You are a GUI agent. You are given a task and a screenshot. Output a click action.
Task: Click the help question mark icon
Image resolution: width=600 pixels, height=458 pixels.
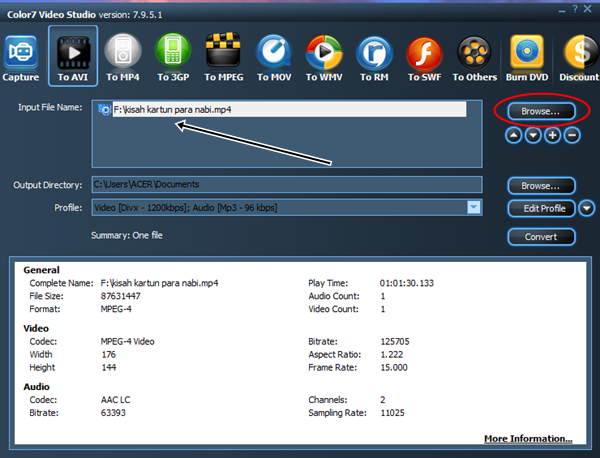[x=575, y=9]
